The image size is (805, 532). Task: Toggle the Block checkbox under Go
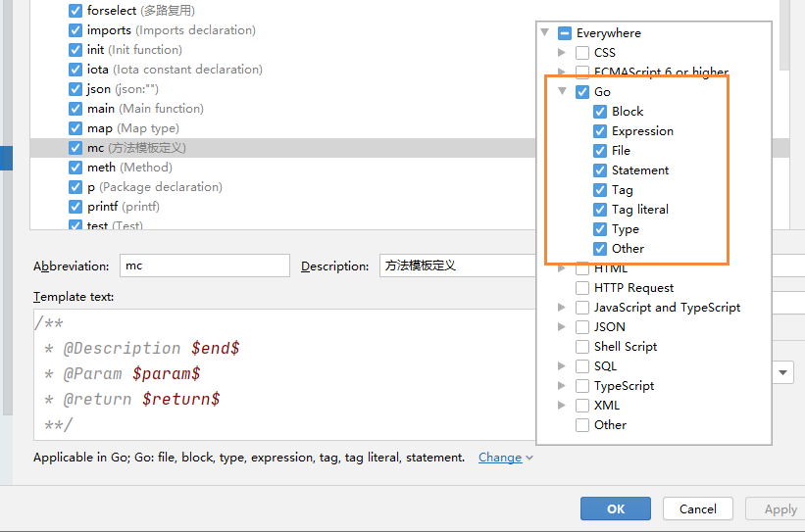pos(600,112)
